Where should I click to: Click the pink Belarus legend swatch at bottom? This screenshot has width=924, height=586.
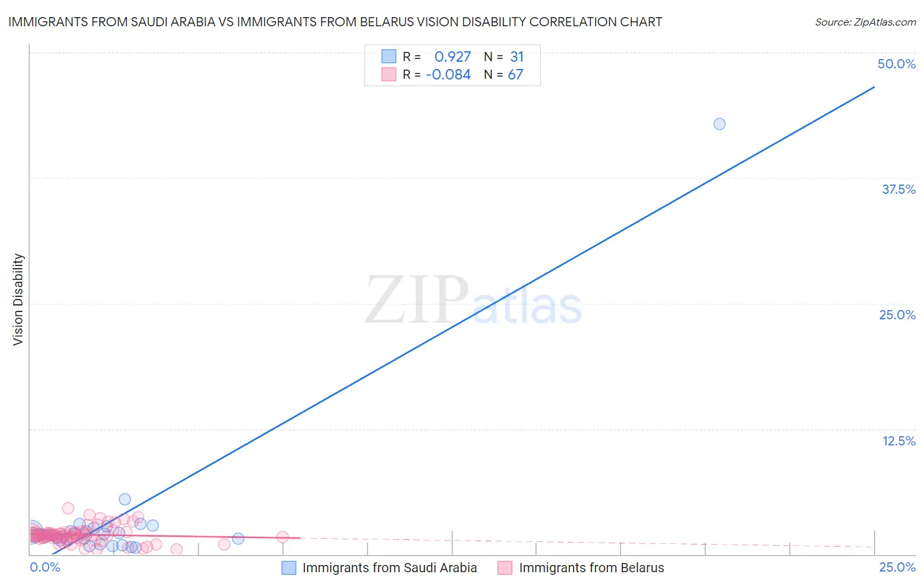[505, 568]
